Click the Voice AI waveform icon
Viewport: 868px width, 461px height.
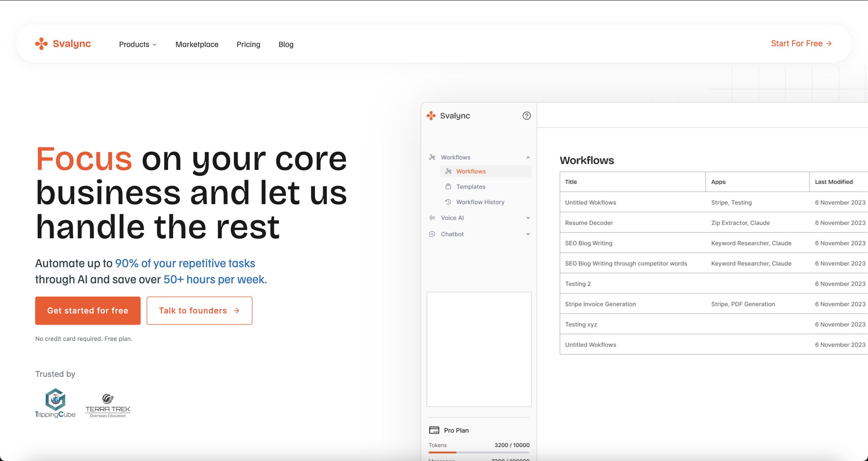click(432, 218)
